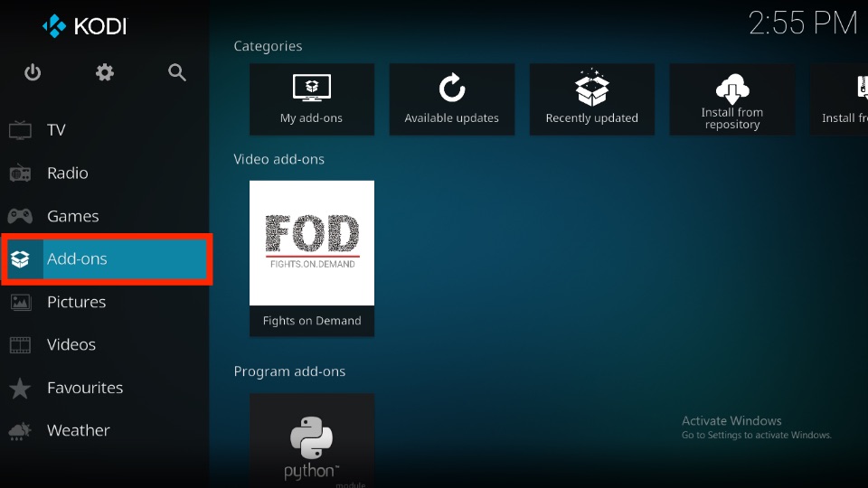Viewport: 868px width, 488px height.
Task: Click the Available updates refresh arrow icon
Action: pos(452,88)
